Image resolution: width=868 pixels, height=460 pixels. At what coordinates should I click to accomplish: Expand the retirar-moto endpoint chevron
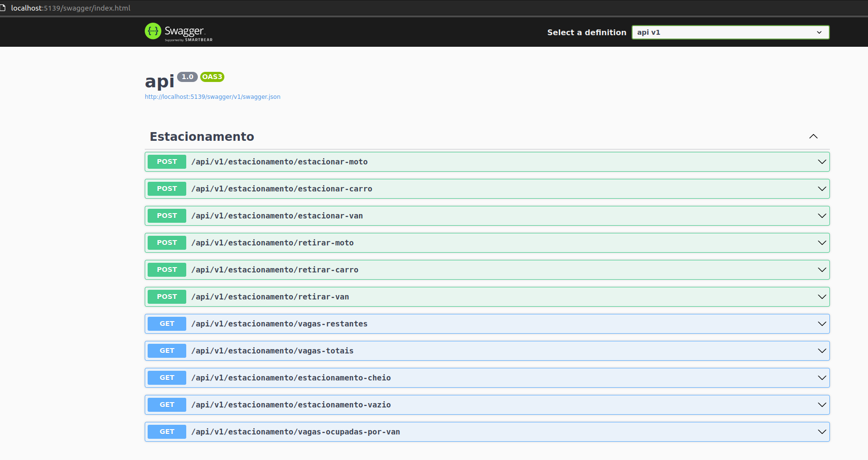click(x=822, y=243)
